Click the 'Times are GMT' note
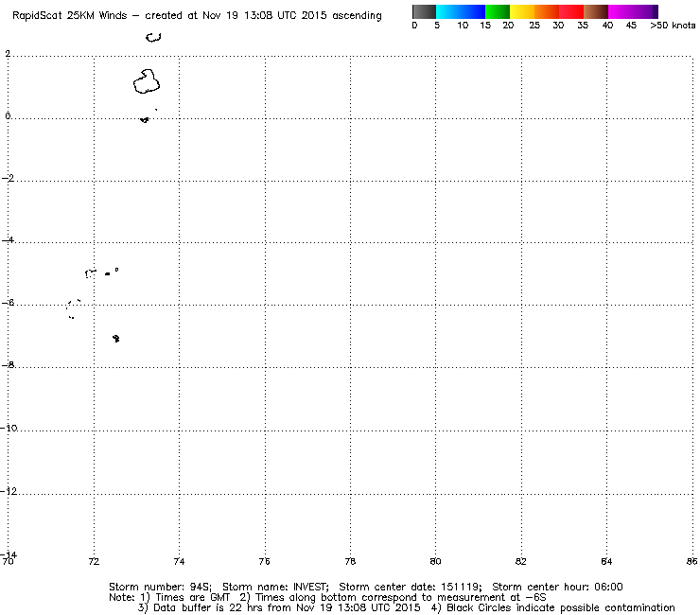 click(x=192, y=597)
